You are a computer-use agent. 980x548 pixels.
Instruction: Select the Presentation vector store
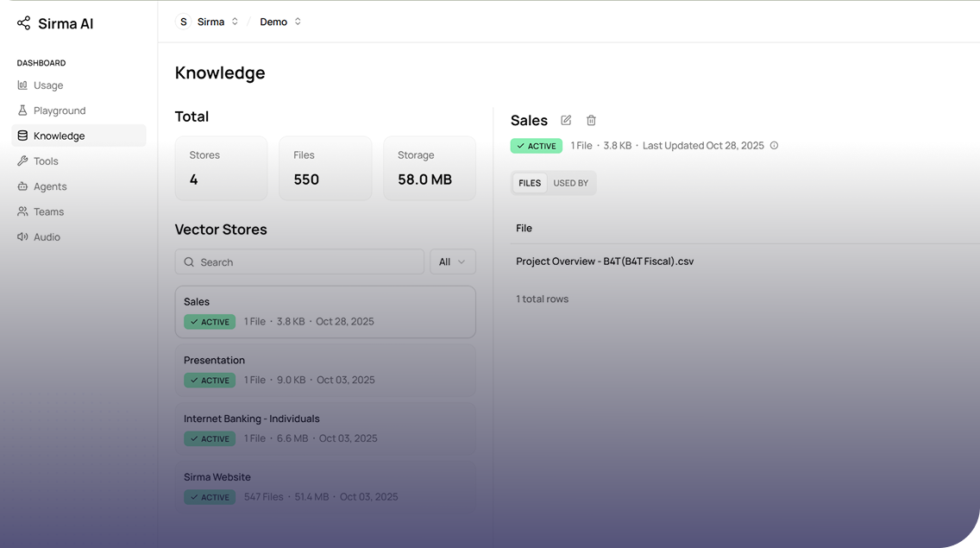[324, 370]
